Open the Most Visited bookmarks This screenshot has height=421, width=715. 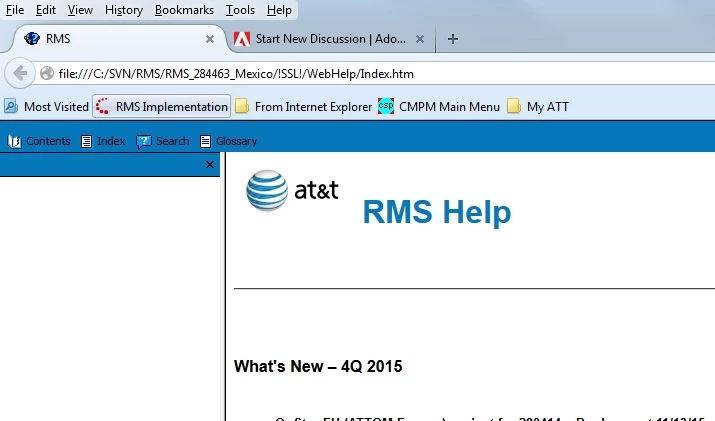pos(47,107)
